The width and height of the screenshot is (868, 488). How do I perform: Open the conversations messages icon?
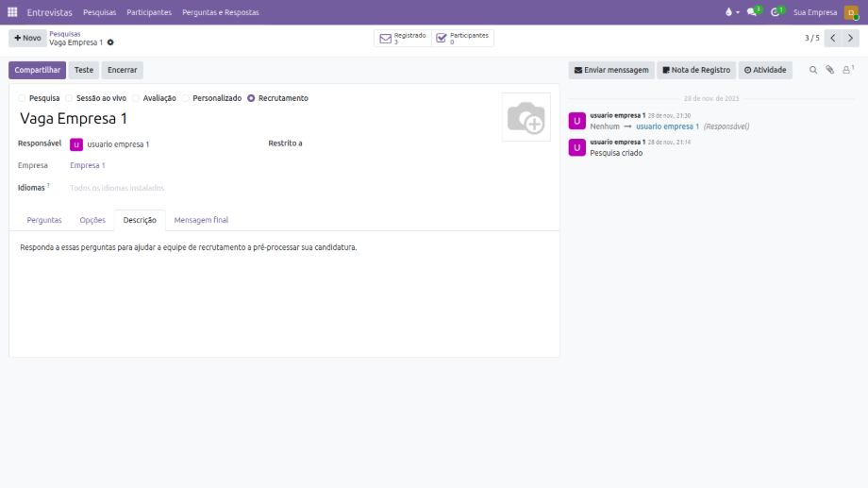pos(752,12)
